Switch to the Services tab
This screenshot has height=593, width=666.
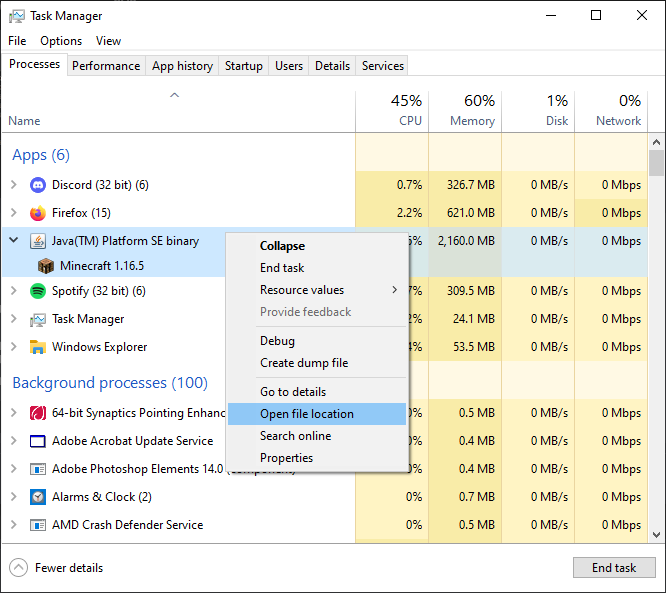[383, 66]
